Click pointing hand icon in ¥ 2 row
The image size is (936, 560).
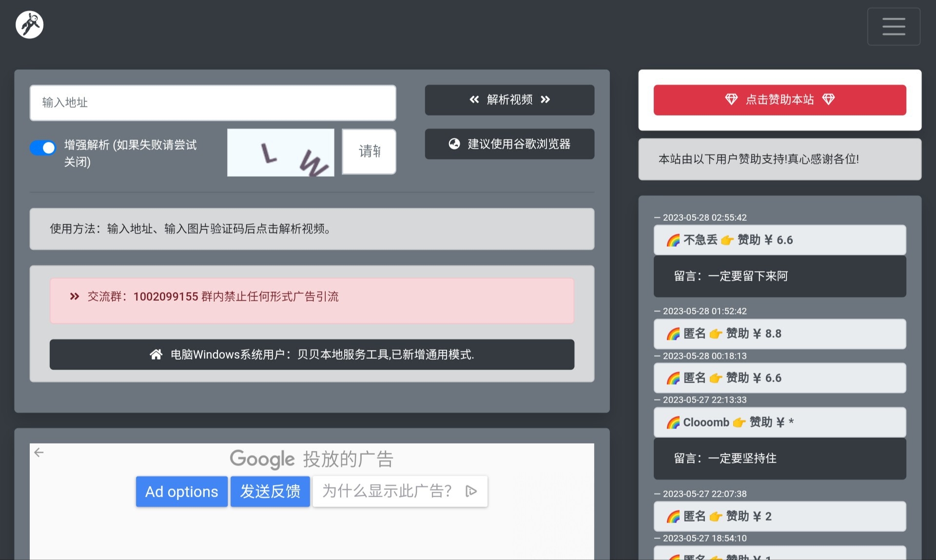pyautogui.click(x=716, y=517)
